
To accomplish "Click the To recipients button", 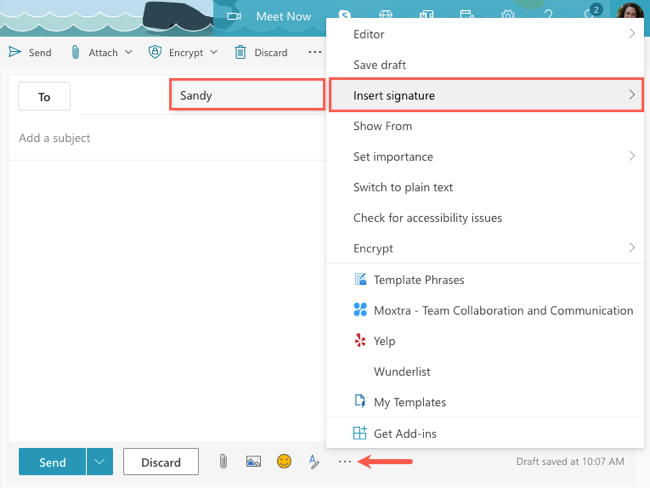I will (x=44, y=97).
